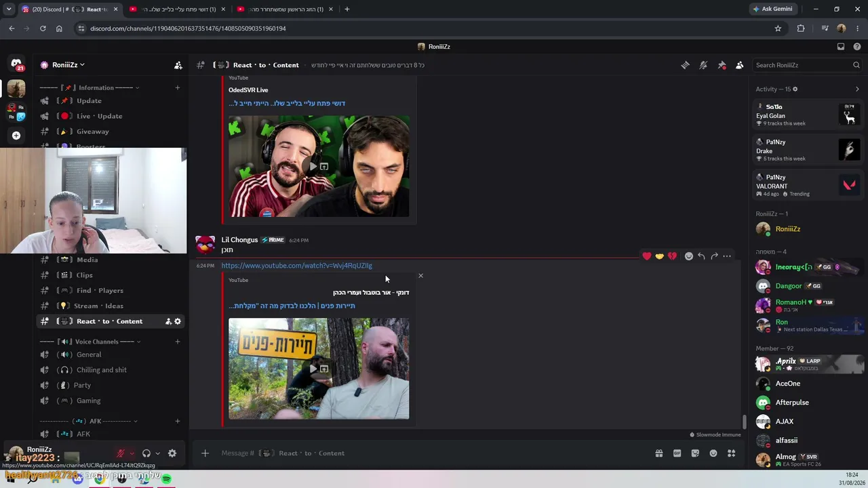Join the General voice channel

coord(111,354)
